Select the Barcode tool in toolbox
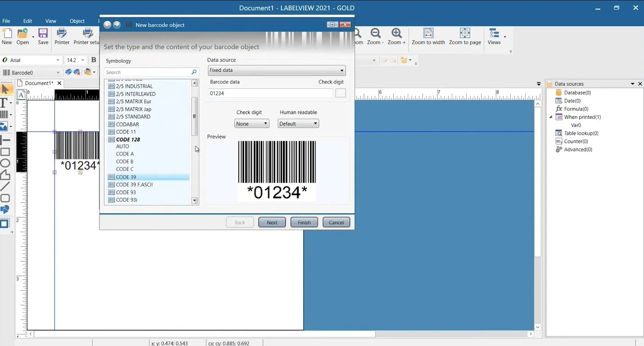This screenshot has width=644, height=346. coord(5,114)
